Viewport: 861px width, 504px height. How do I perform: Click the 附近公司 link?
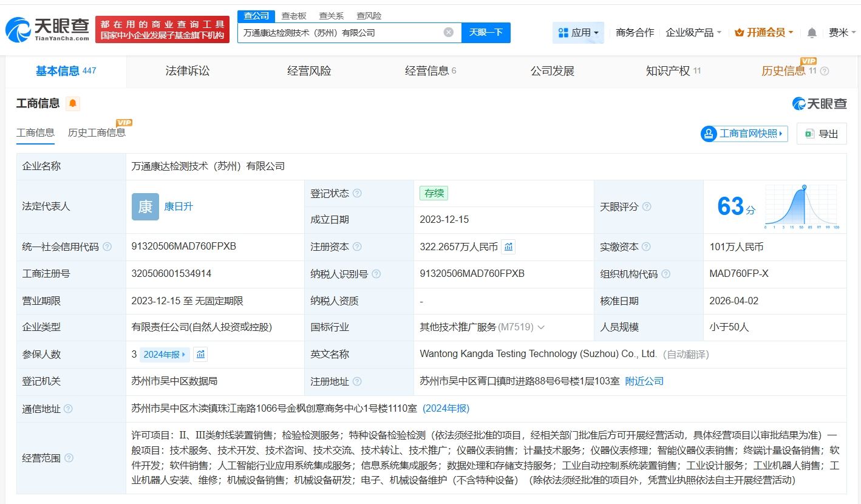644,381
